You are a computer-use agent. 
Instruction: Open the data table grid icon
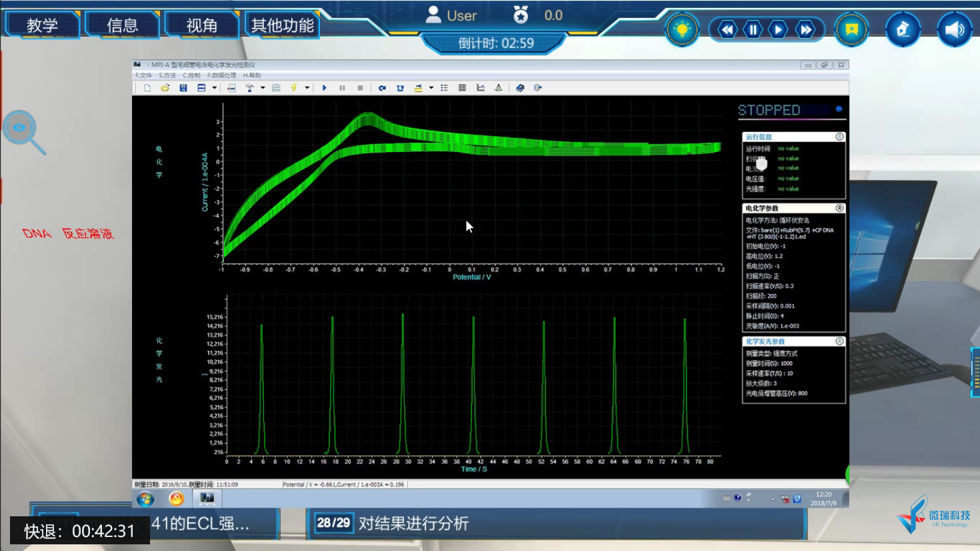tap(463, 88)
